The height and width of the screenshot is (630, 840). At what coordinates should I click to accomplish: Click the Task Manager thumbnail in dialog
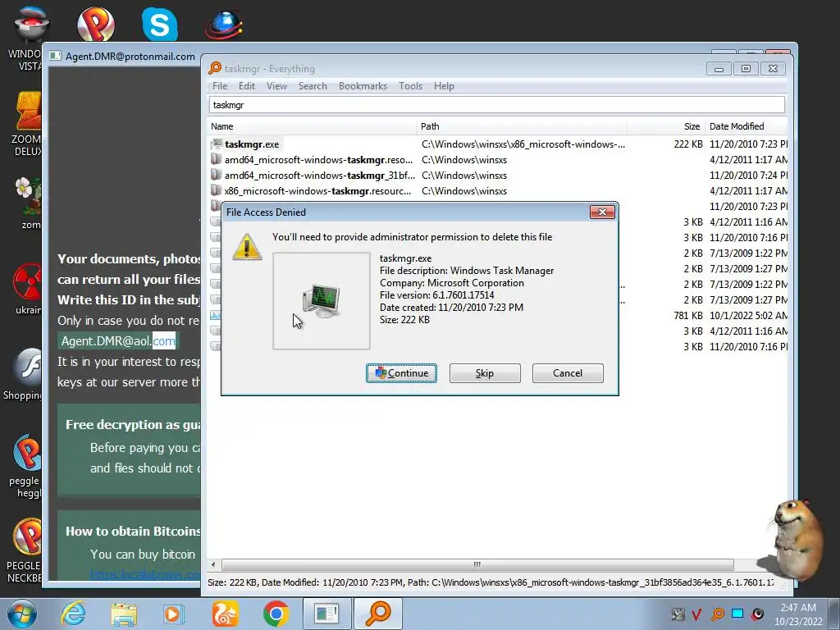point(321,301)
